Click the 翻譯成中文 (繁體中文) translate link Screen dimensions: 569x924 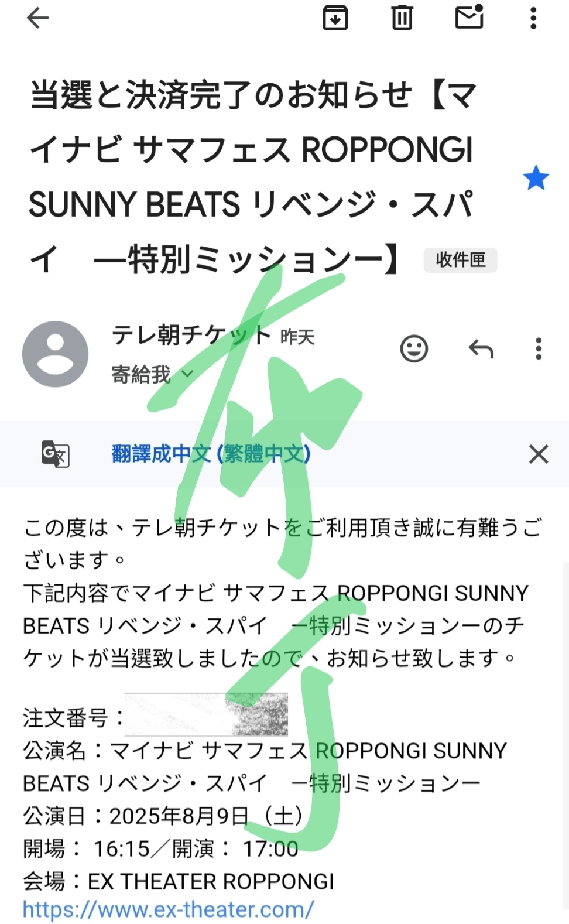pos(211,454)
